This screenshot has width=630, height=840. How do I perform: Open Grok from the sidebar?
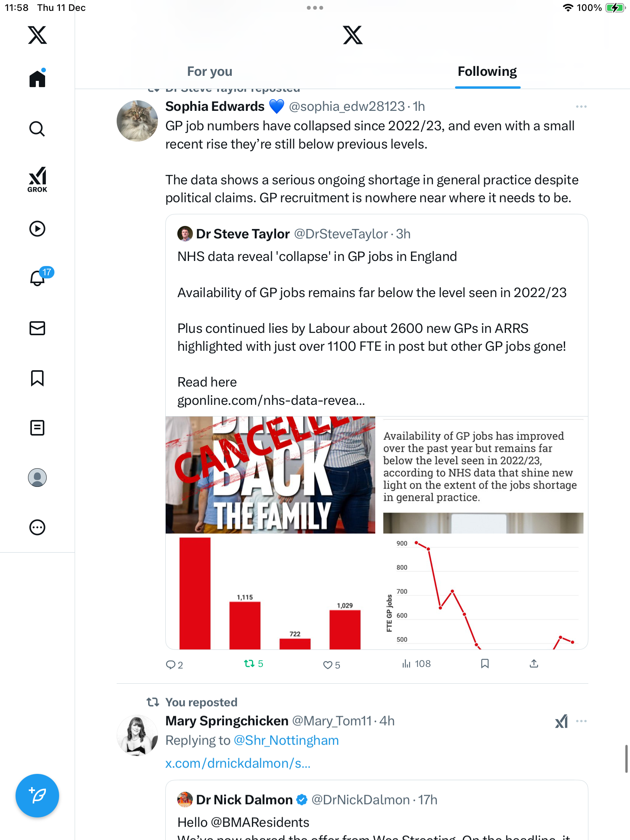(x=37, y=179)
